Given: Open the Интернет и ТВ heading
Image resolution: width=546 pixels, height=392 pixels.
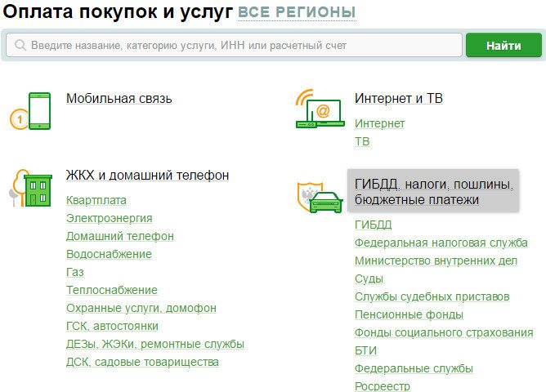Looking at the screenshot, I should (399, 99).
